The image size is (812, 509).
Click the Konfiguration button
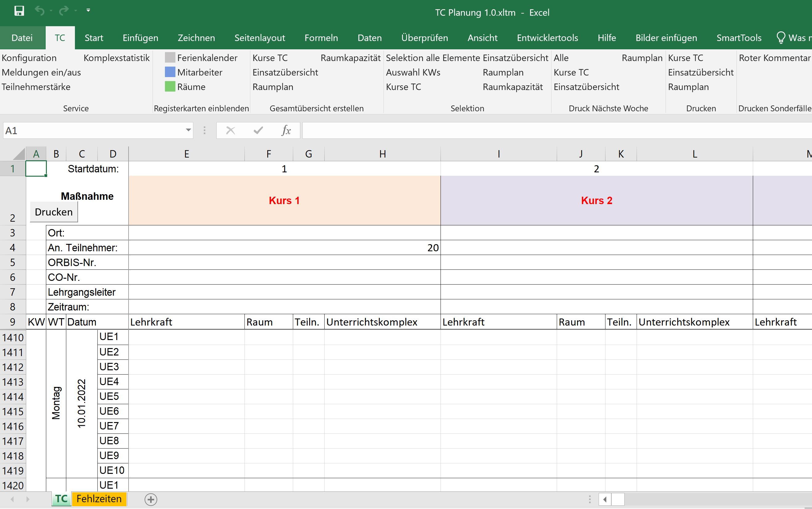click(29, 58)
